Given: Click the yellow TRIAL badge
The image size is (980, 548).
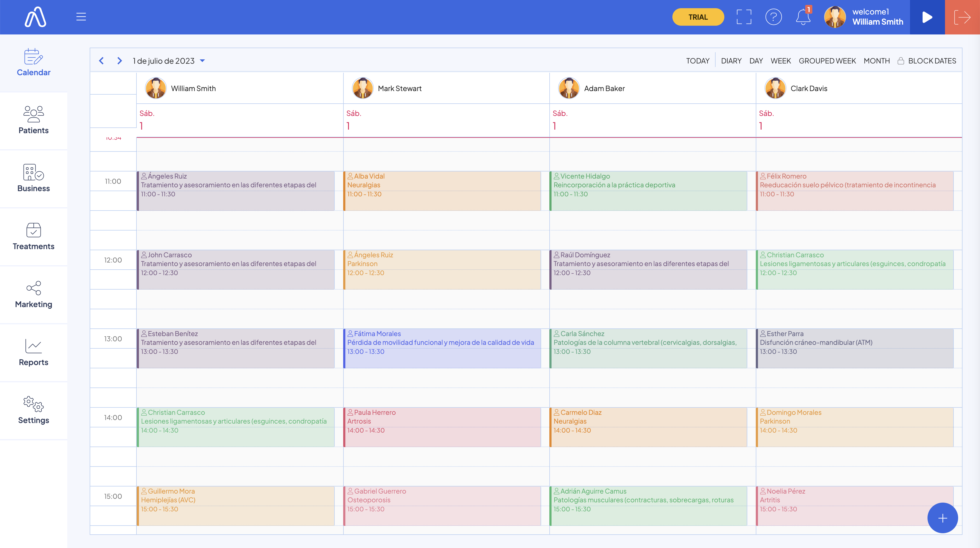Looking at the screenshot, I should point(698,17).
